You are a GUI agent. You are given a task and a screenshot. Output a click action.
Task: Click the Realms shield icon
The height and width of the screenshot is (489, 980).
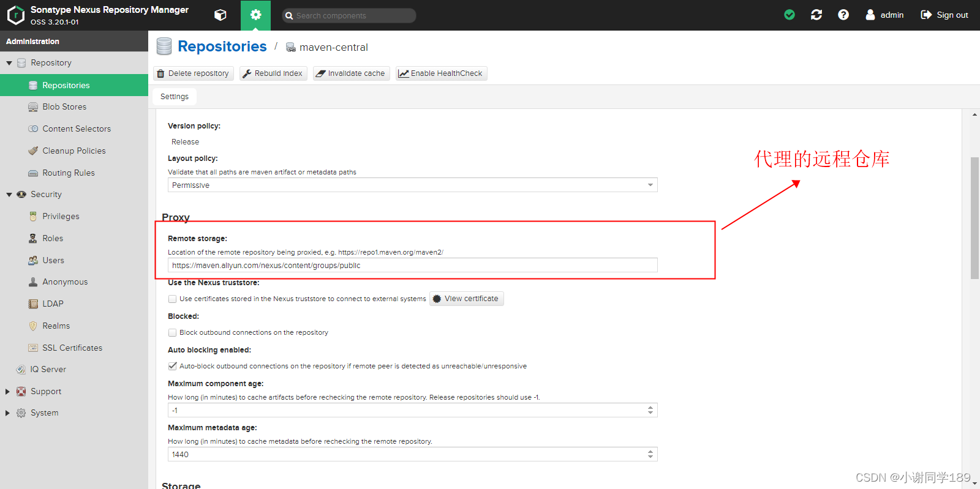click(x=33, y=326)
